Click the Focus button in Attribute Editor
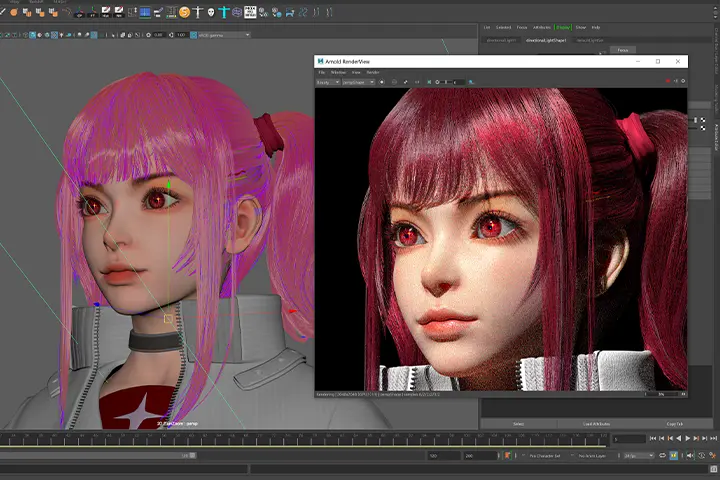This screenshot has height=480, width=720. 623,50
